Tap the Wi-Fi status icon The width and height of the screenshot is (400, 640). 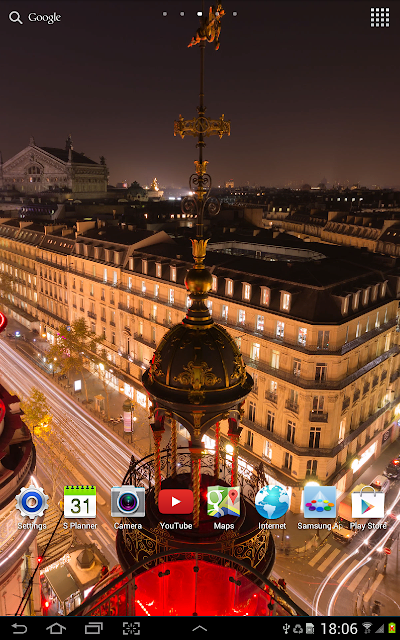coord(367,628)
